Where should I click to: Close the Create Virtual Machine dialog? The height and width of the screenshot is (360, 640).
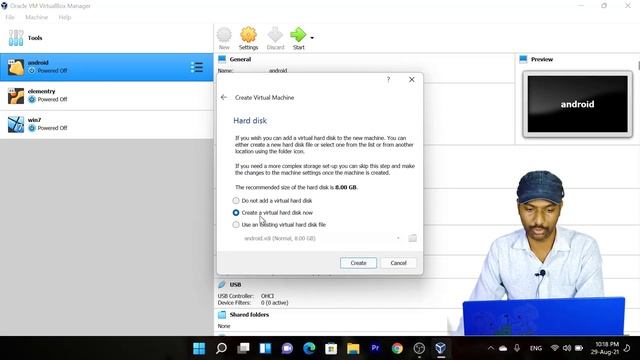(411, 80)
